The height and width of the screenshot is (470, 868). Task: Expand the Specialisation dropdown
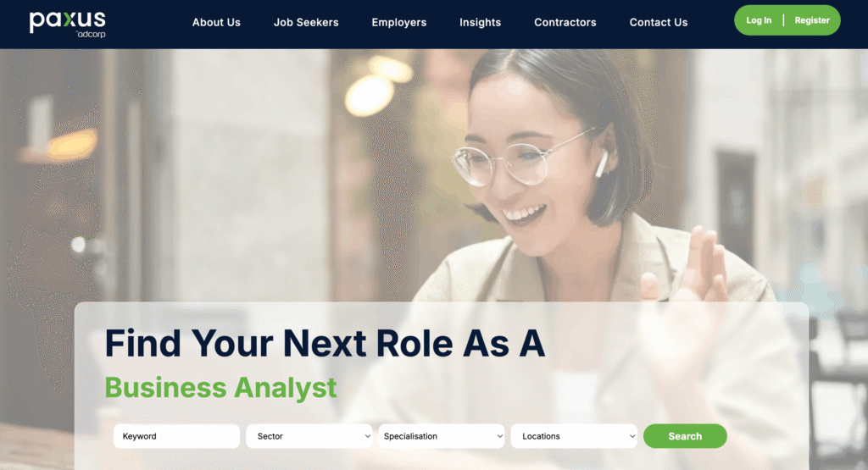[x=441, y=436]
